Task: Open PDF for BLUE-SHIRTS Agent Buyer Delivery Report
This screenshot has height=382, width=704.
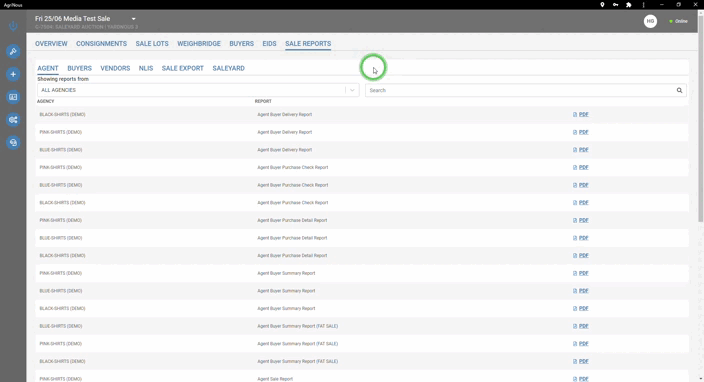Action: [583, 150]
